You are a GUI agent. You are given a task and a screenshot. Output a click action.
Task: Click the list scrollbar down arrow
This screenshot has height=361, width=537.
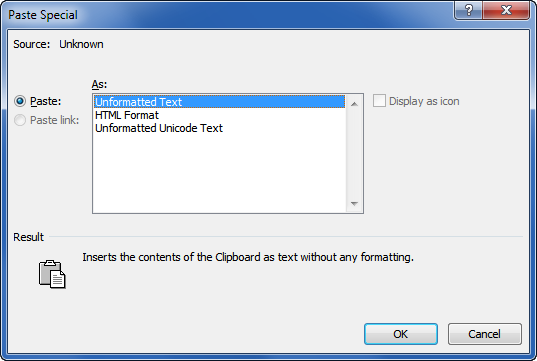click(354, 204)
